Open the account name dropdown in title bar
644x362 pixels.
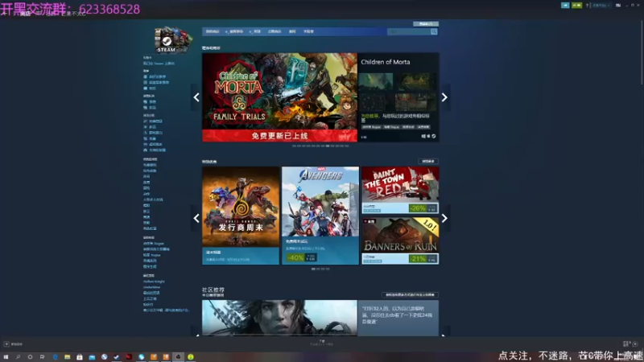[601, 6]
